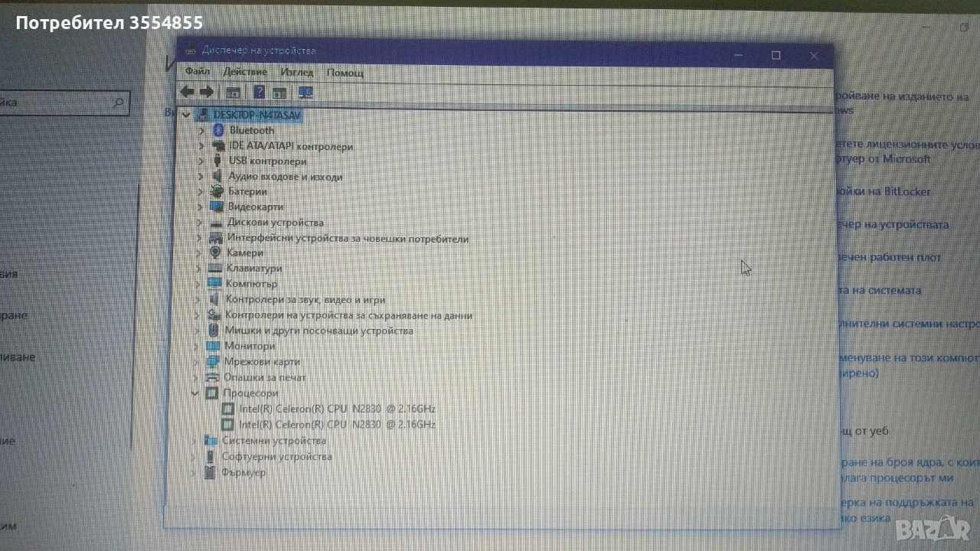The width and height of the screenshot is (980, 551).
Task: Click the battery icon next to Батерии
Action: click(x=217, y=191)
